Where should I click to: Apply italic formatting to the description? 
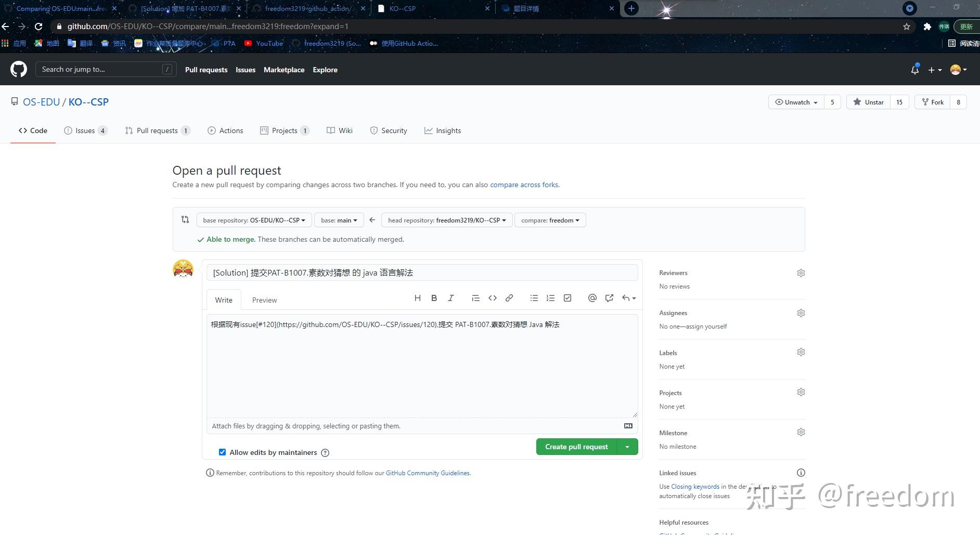coord(450,298)
